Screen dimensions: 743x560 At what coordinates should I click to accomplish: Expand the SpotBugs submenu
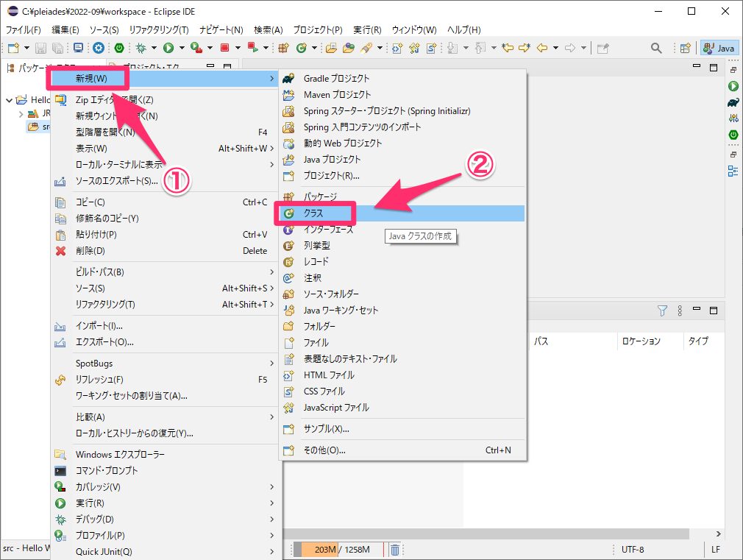[165, 364]
